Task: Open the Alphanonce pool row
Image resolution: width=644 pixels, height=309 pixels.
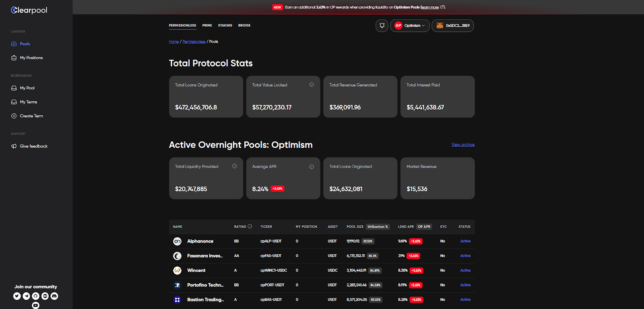Action: coord(322,241)
